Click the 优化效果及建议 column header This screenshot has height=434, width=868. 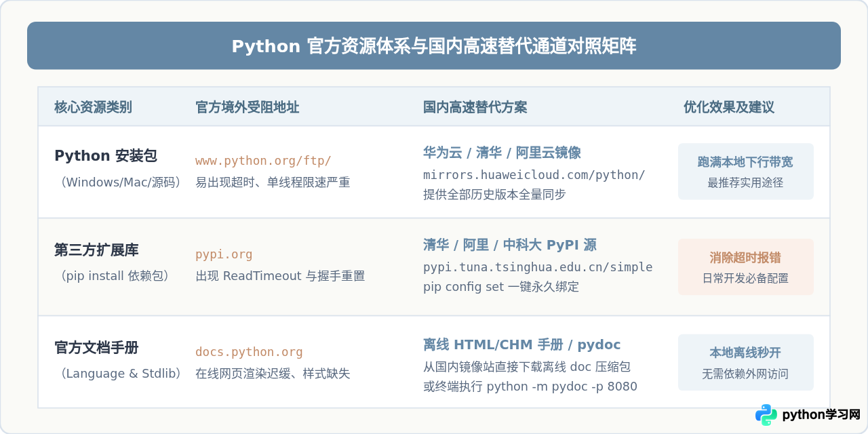(729, 107)
